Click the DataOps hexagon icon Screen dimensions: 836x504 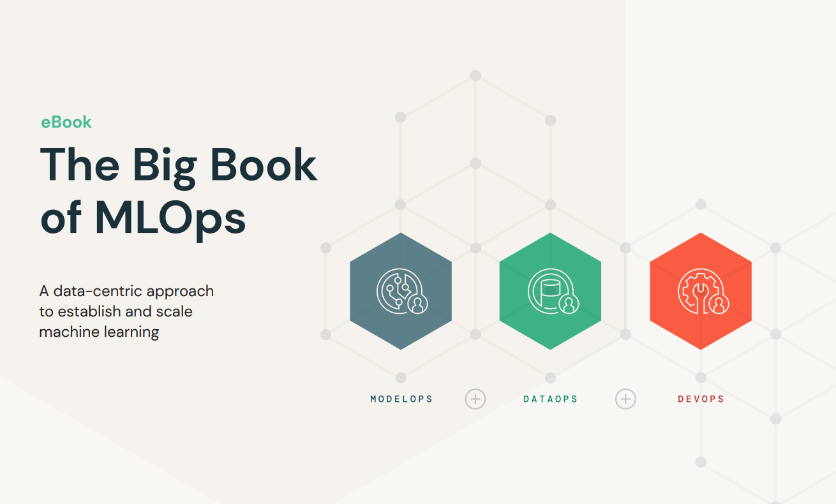coord(550,292)
